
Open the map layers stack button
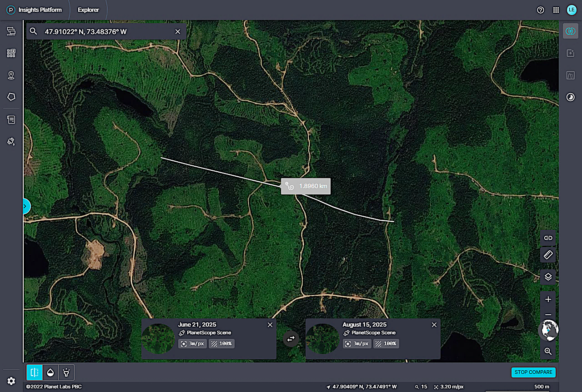pyautogui.click(x=548, y=277)
